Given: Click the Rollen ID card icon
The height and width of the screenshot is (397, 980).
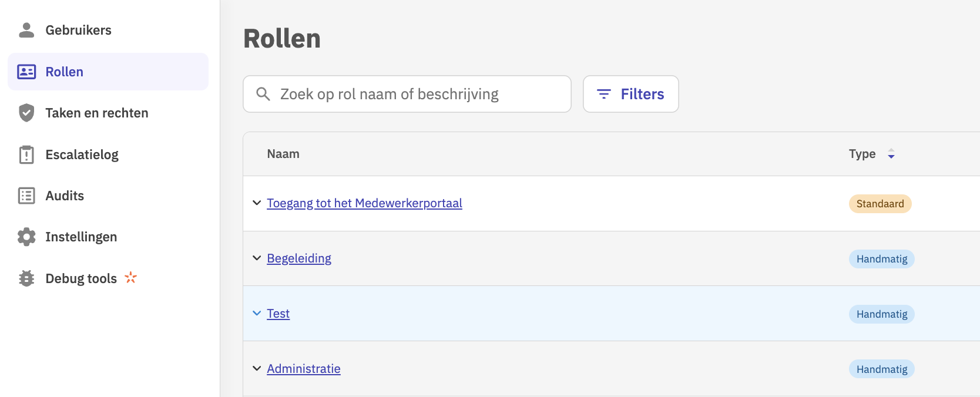Looking at the screenshot, I should 26,72.
